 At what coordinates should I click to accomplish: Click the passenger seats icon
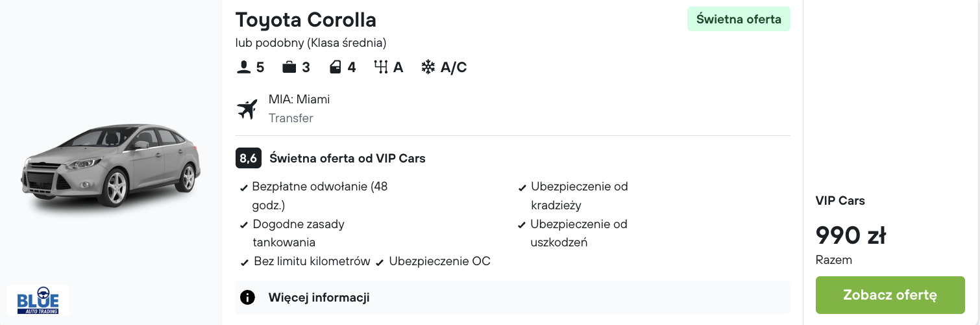click(243, 67)
